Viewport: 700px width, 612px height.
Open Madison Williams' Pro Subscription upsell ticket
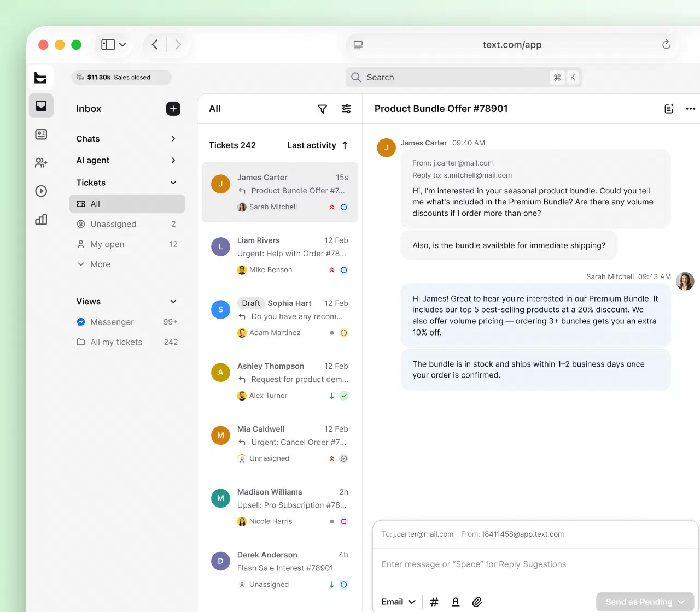pyautogui.click(x=280, y=507)
